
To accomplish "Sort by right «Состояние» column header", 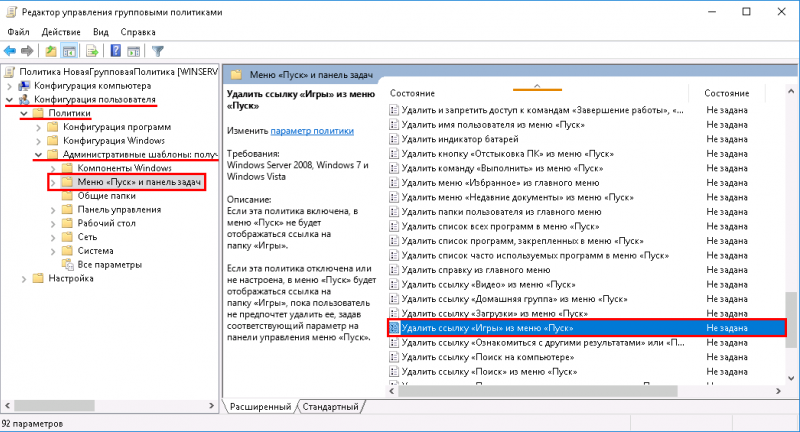I will click(727, 93).
